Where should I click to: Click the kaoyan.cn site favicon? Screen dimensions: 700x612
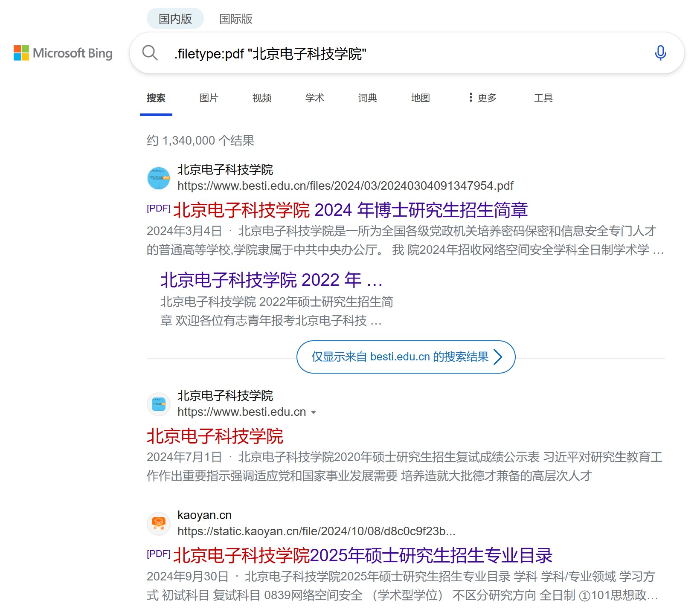[159, 523]
